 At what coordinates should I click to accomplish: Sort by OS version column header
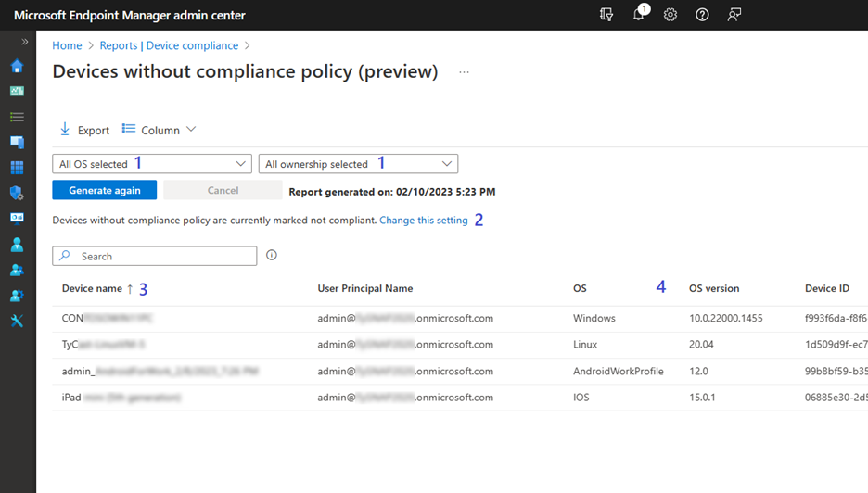click(x=714, y=288)
